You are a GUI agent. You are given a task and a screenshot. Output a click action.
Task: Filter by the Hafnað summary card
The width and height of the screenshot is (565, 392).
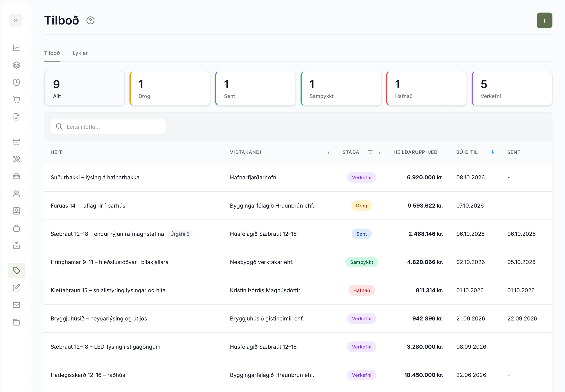click(426, 88)
